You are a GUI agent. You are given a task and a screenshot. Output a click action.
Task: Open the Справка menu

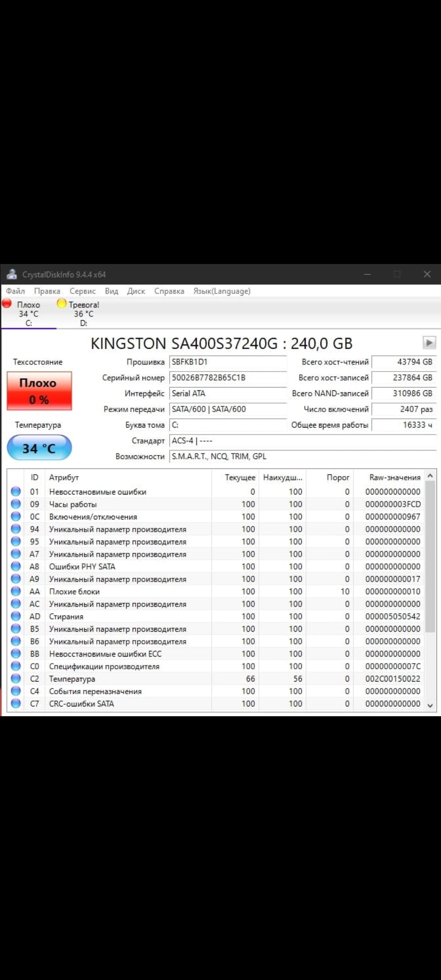pos(169,291)
